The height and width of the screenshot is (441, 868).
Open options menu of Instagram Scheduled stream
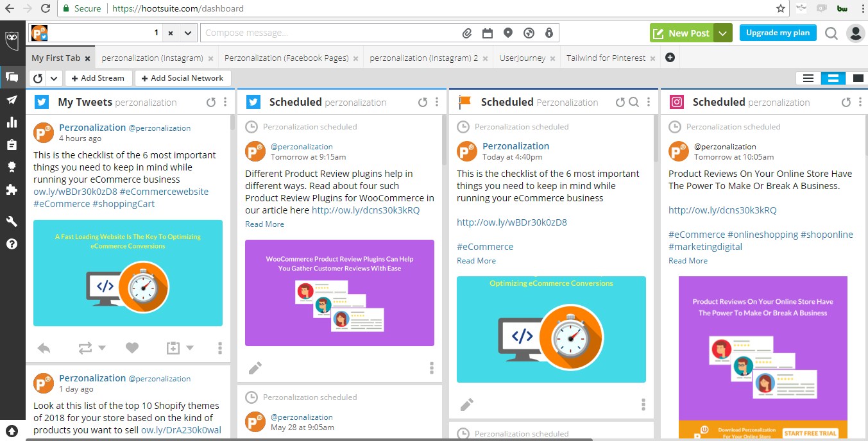860,102
